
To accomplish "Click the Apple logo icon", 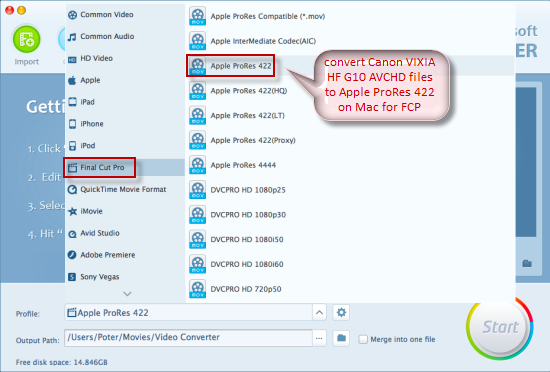I will click(x=72, y=80).
